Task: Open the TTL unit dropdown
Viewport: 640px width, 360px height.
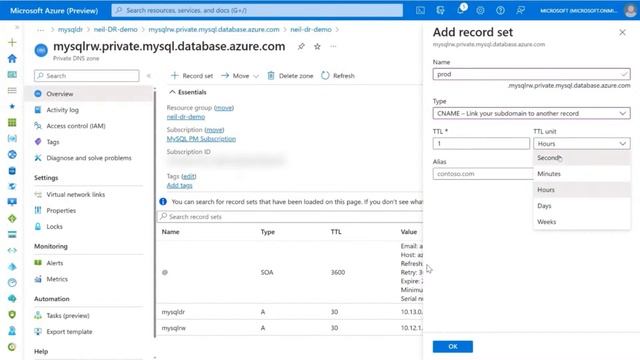Action: tap(582, 144)
